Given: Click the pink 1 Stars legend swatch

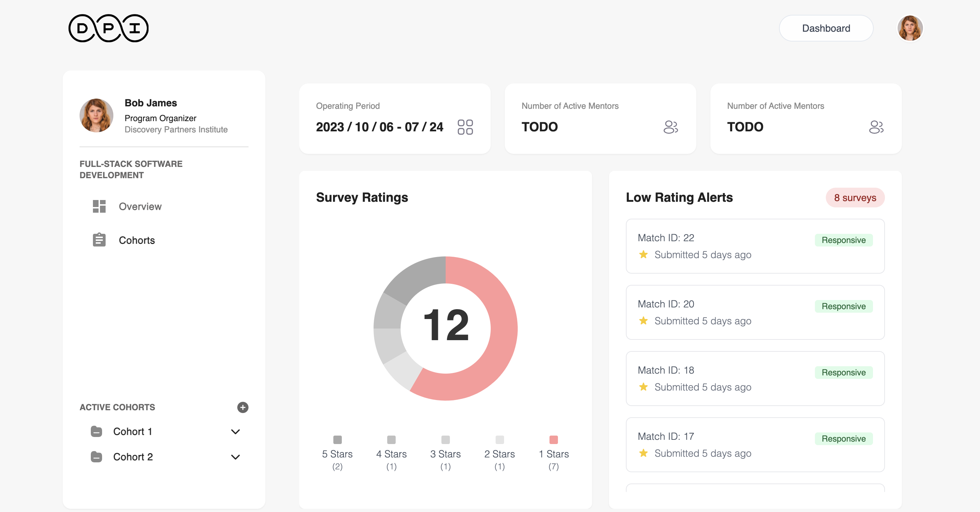Looking at the screenshot, I should click(553, 440).
